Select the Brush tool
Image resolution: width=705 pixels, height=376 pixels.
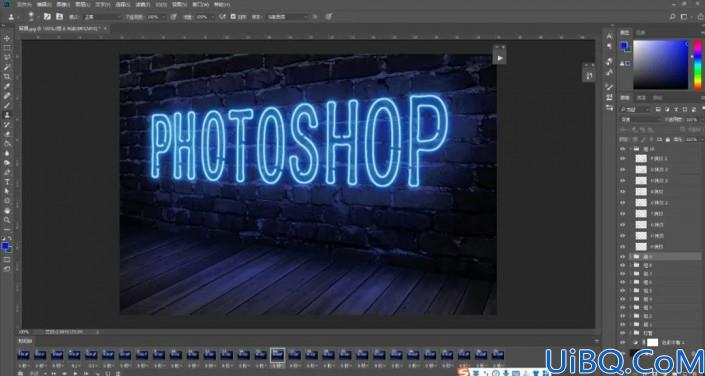click(7, 105)
